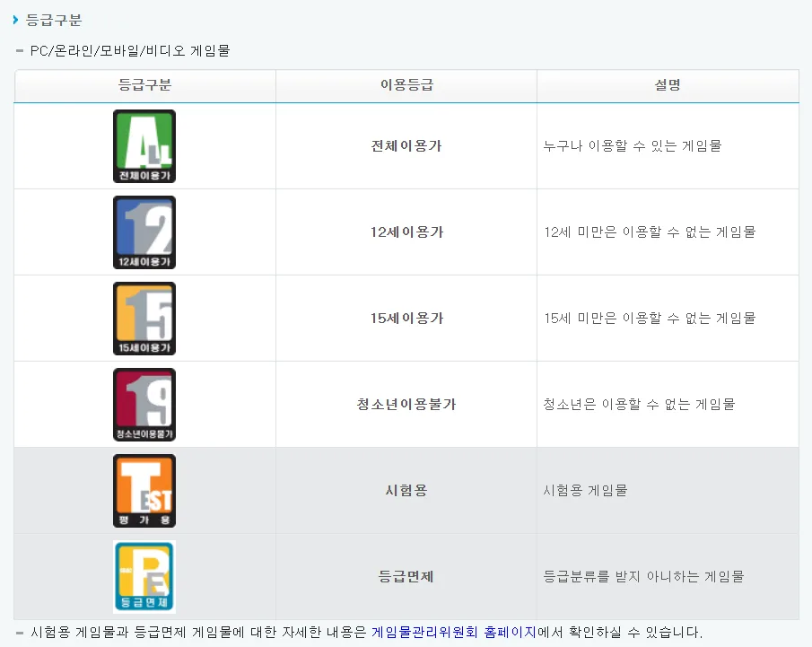Click the red 19 청소년이용불가 rating icon
812x647 pixels.
[144, 404]
